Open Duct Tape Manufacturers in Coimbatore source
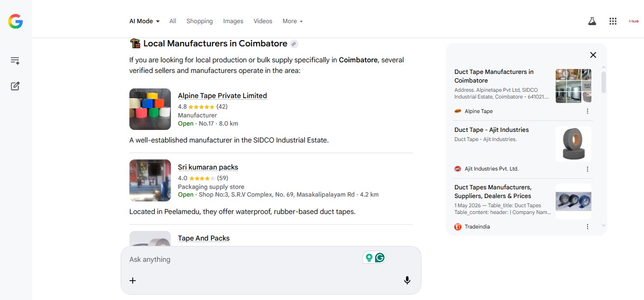The width and height of the screenshot is (644, 300). 494,76
